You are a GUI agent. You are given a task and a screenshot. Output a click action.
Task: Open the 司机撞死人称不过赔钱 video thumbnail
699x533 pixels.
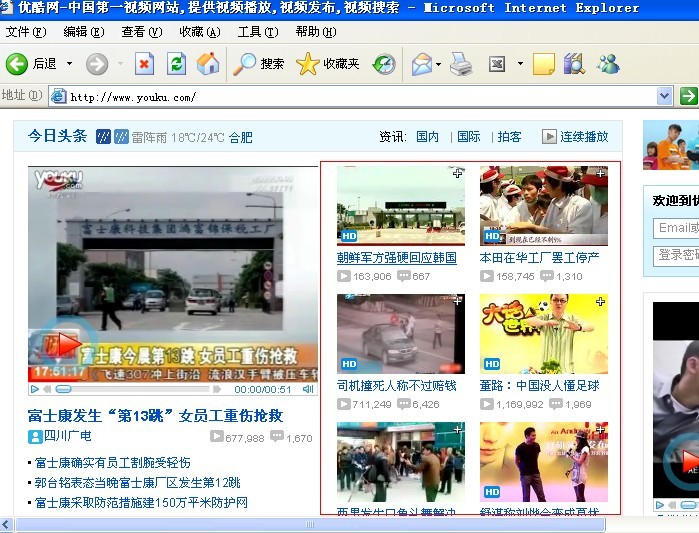401,334
